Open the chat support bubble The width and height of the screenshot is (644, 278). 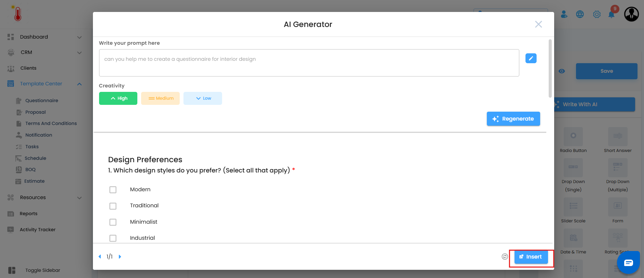pyautogui.click(x=628, y=263)
